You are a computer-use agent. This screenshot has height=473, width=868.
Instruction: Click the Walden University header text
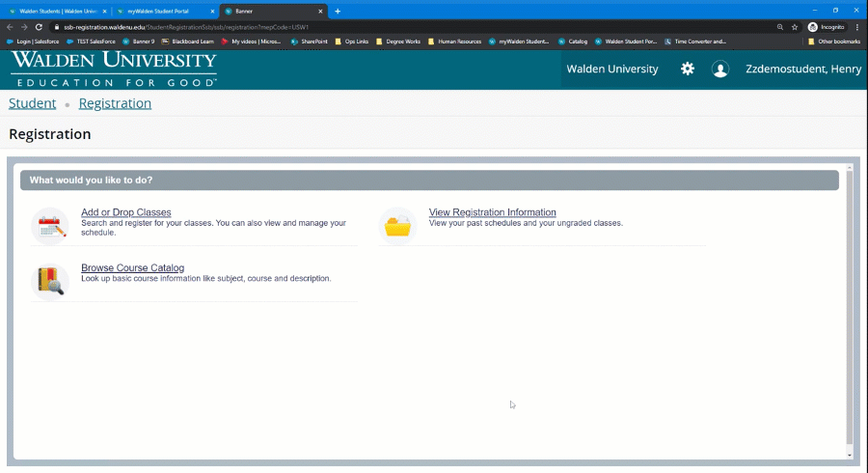pos(612,69)
